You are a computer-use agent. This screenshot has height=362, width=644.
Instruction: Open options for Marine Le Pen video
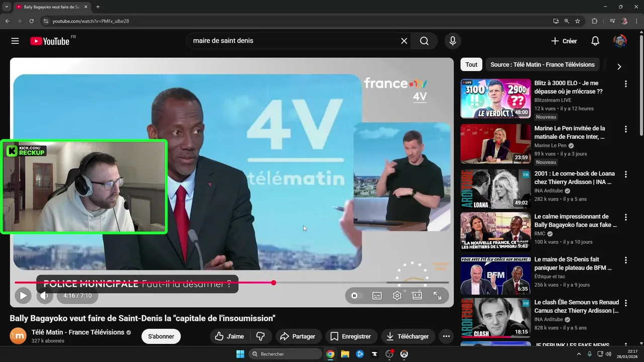click(x=626, y=129)
